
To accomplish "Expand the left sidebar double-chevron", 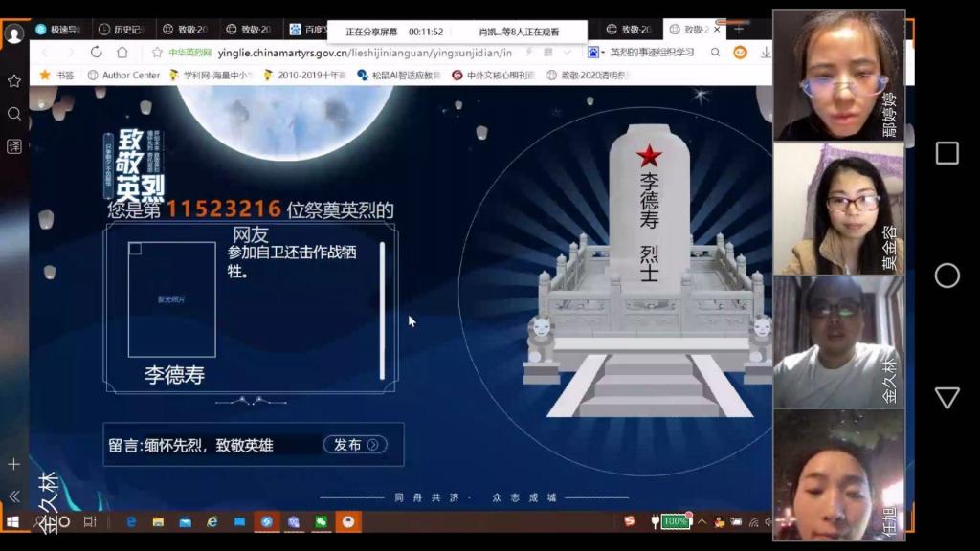I will pos(14,496).
